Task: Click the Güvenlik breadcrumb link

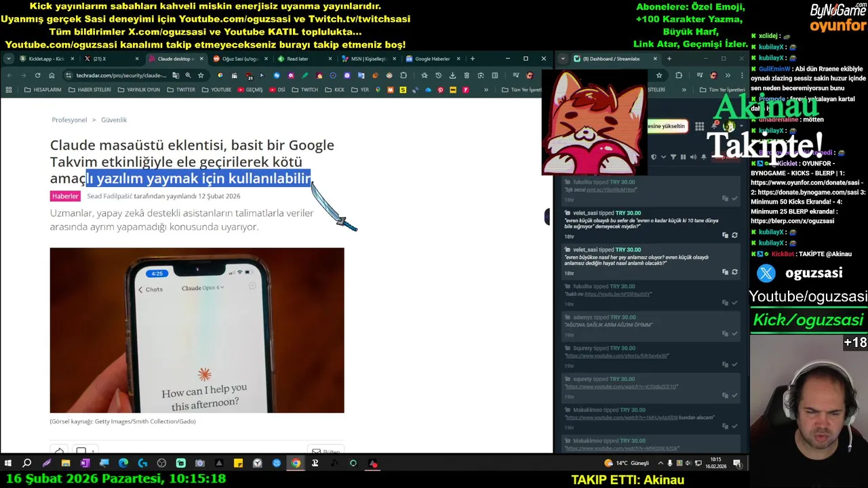Action: point(114,120)
